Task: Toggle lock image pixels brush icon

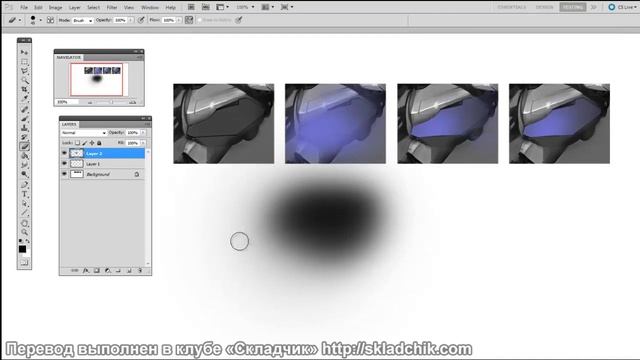Action: pos(84,143)
